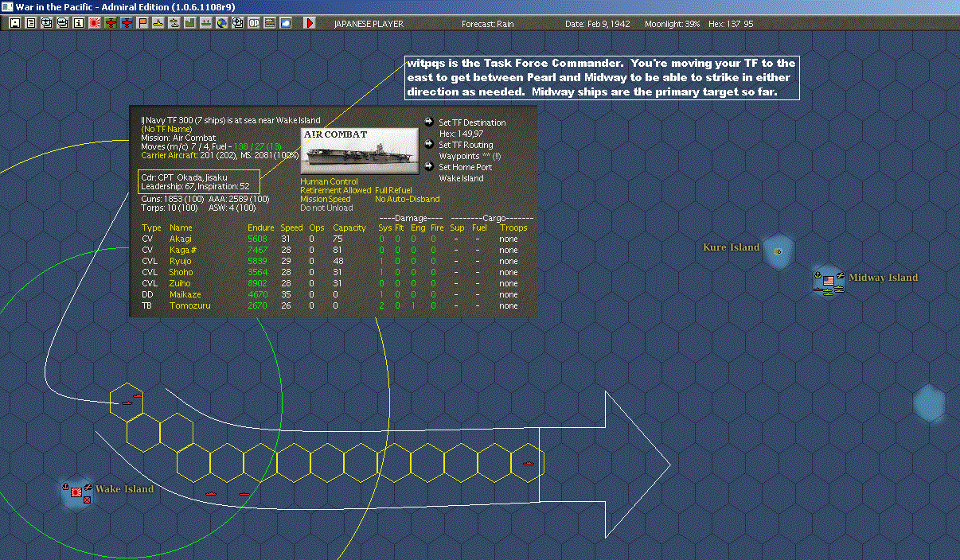Click the application icon in title bar
Screen dimensions: 960x560
7,6
